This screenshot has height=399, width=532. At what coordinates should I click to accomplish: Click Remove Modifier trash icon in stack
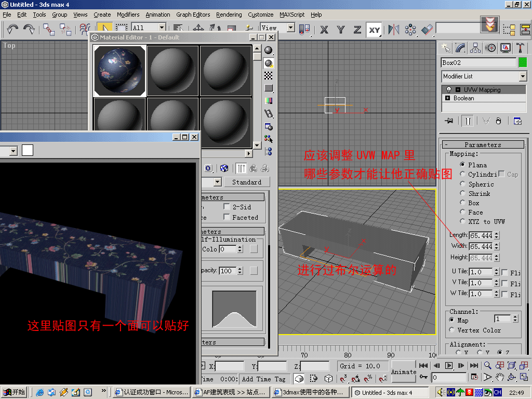(498, 121)
